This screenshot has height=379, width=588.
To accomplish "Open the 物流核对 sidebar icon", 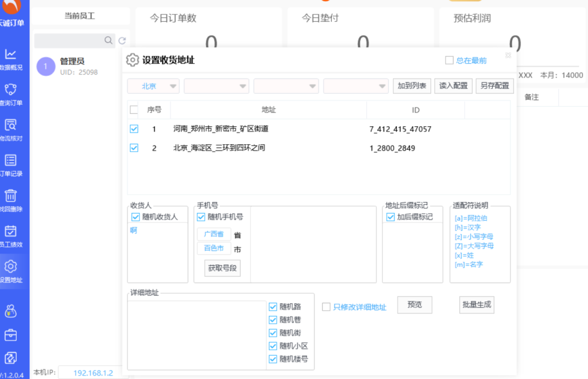I will 10,125.
